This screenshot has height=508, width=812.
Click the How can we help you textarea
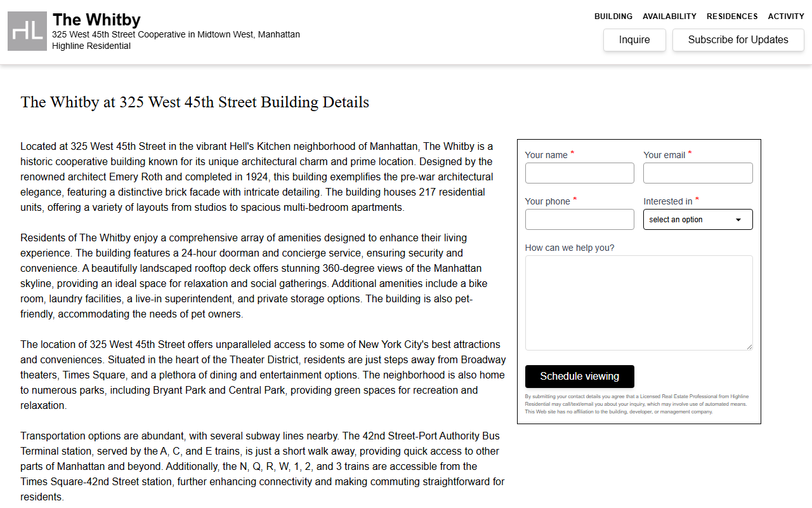coord(639,303)
